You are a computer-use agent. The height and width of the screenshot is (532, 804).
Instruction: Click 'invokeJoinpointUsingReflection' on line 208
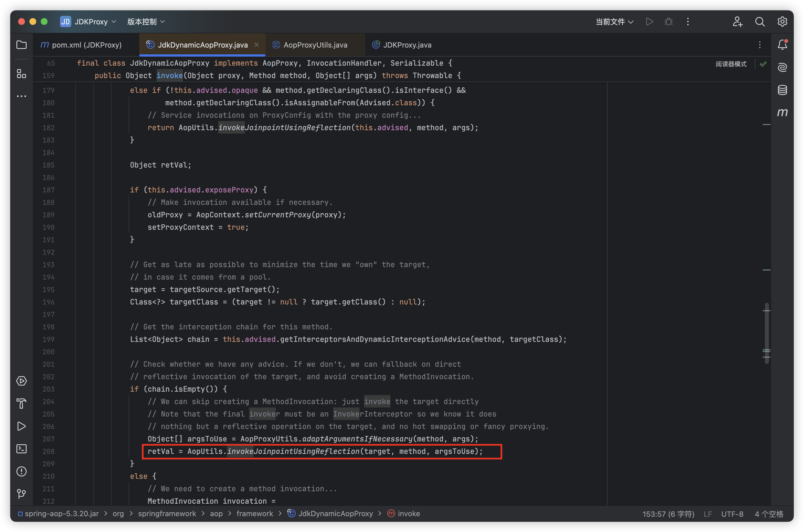point(293,451)
